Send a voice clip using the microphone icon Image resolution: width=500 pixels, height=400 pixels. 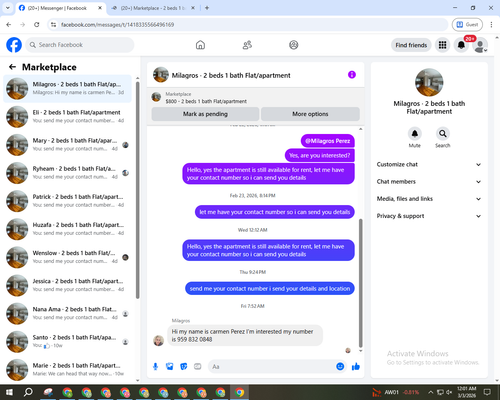pyautogui.click(x=155, y=367)
